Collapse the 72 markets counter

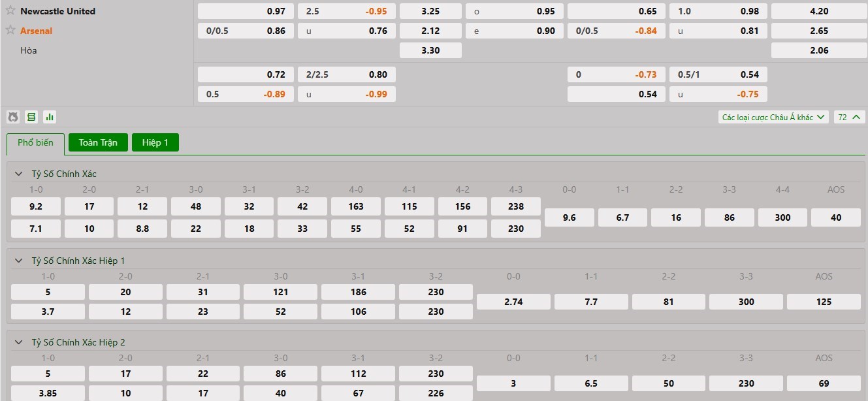pyautogui.click(x=848, y=117)
